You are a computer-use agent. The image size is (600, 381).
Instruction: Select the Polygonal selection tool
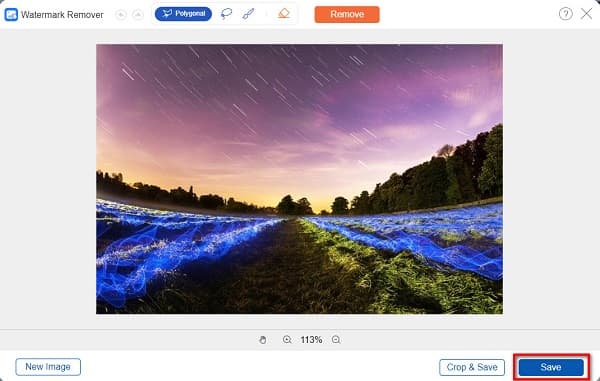coord(183,14)
